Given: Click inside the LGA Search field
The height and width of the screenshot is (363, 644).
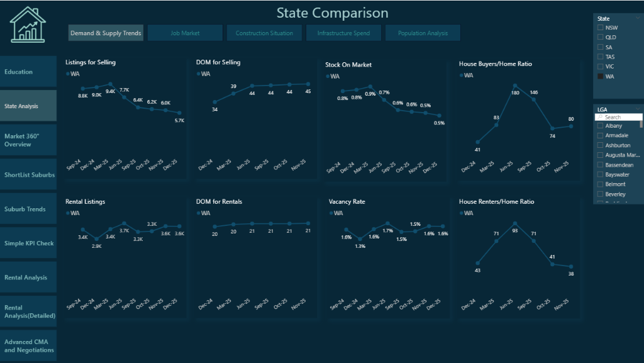Looking at the screenshot, I should tap(619, 116).
